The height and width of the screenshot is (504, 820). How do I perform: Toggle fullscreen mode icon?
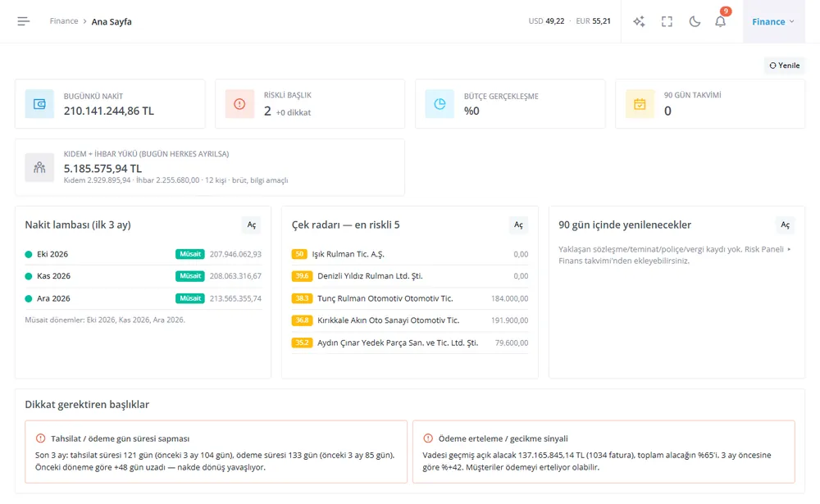(667, 21)
